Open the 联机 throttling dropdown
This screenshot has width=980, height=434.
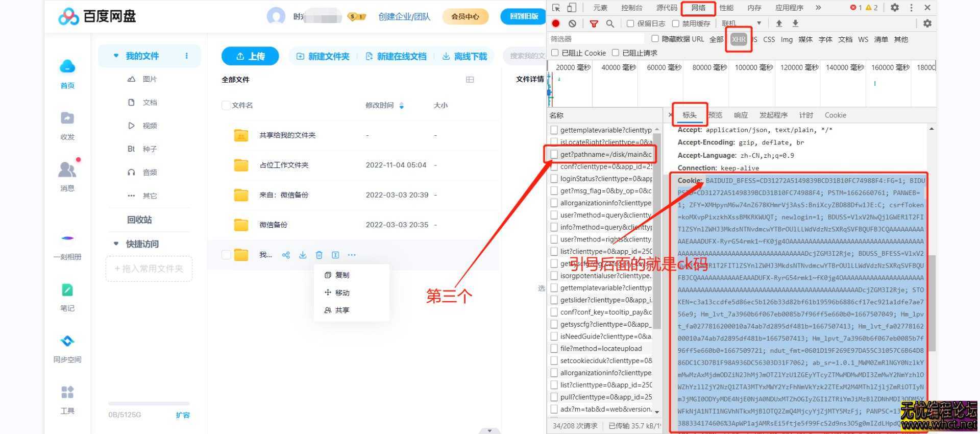[x=758, y=23]
